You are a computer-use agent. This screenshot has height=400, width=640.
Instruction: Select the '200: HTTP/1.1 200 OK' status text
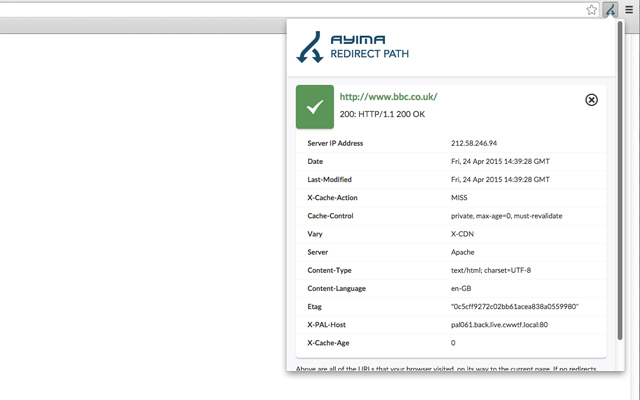click(x=382, y=114)
